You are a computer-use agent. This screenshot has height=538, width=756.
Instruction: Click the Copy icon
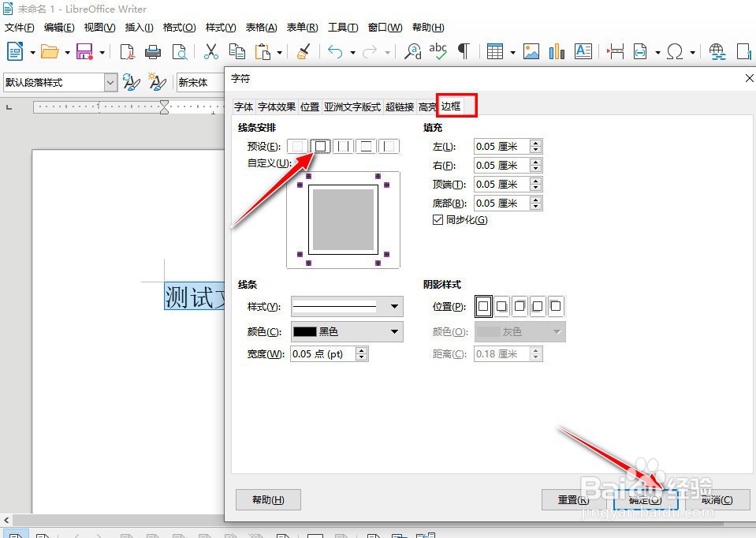[236, 51]
